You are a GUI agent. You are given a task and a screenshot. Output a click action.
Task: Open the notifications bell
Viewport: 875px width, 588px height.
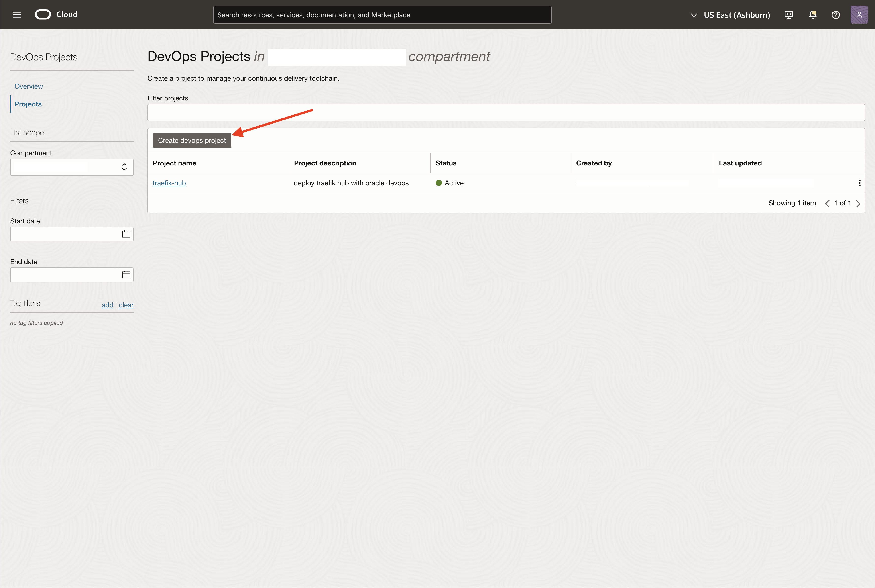[812, 15]
